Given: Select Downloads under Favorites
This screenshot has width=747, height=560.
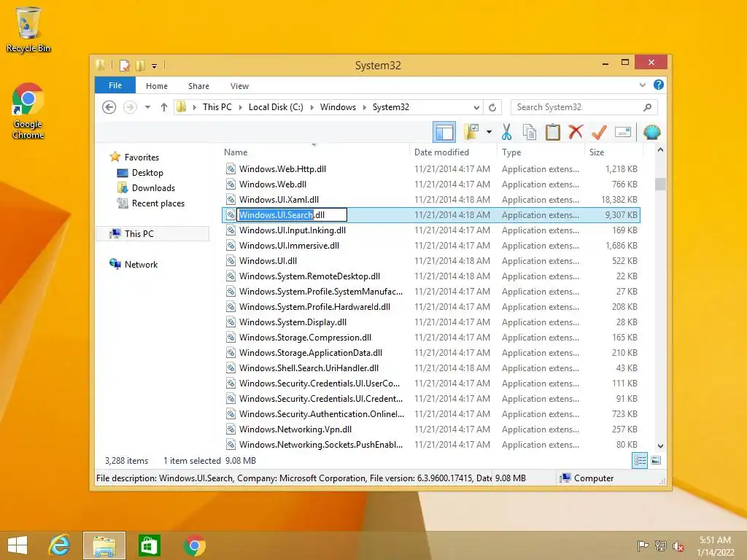Looking at the screenshot, I should click(x=153, y=187).
